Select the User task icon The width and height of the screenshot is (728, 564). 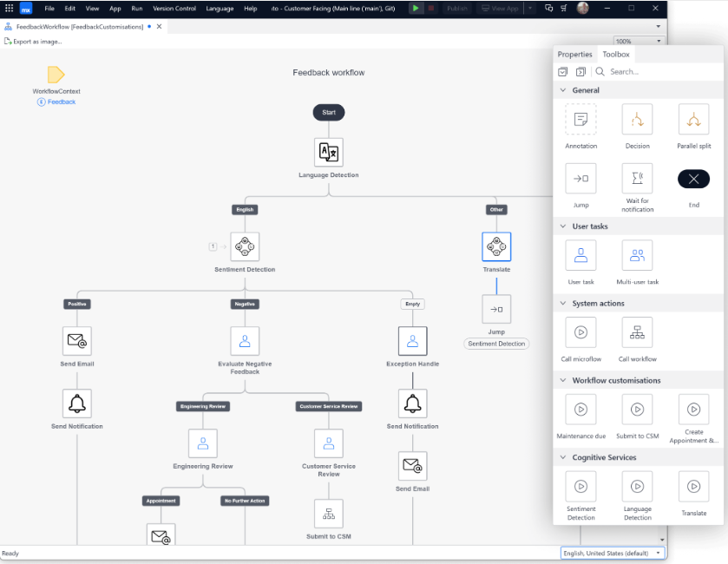pos(580,256)
